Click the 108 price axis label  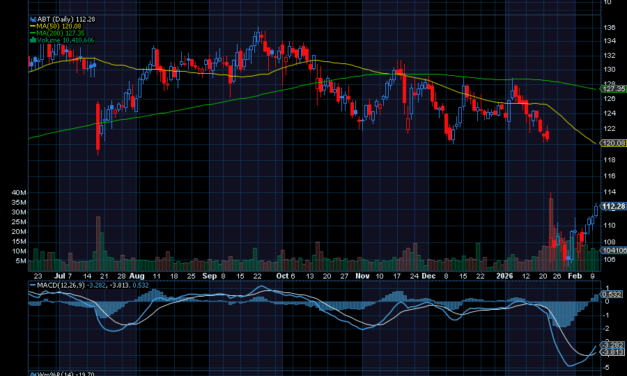609,242
